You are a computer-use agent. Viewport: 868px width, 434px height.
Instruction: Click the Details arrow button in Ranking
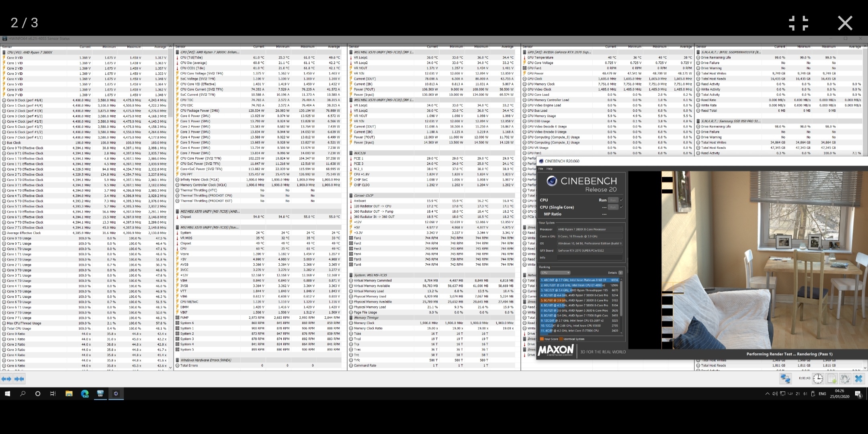tap(620, 273)
